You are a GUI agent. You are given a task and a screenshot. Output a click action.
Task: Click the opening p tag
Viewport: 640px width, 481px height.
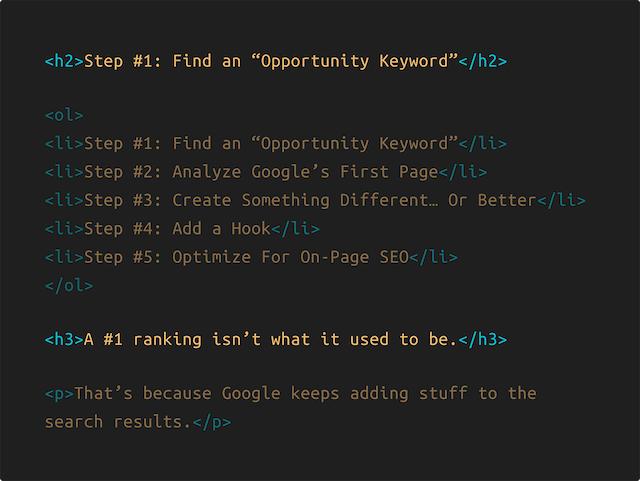coord(59,394)
